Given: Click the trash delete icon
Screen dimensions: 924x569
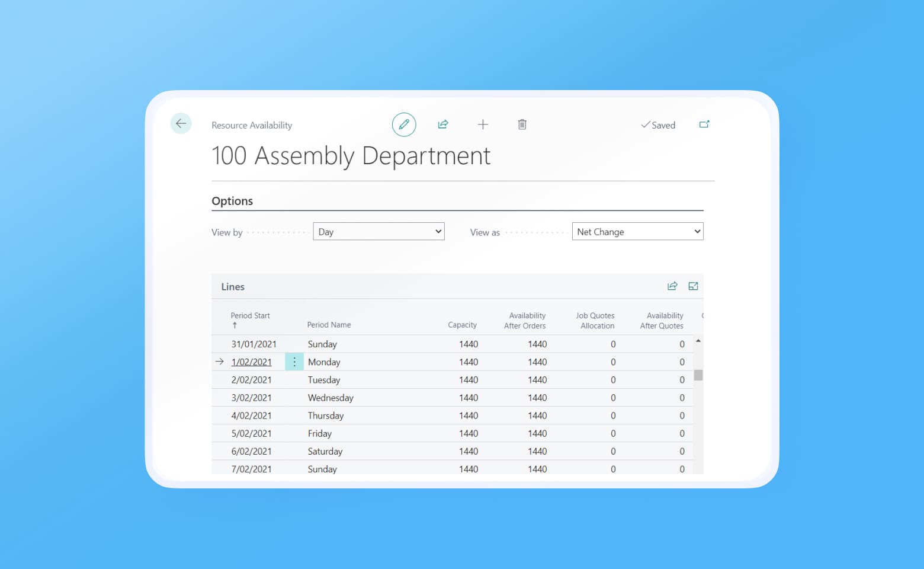Looking at the screenshot, I should [x=522, y=124].
